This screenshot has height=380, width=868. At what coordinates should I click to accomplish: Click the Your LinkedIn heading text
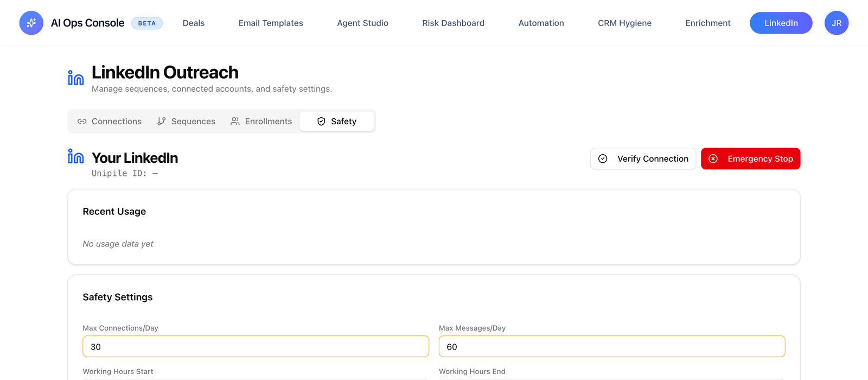[x=135, y=158]
